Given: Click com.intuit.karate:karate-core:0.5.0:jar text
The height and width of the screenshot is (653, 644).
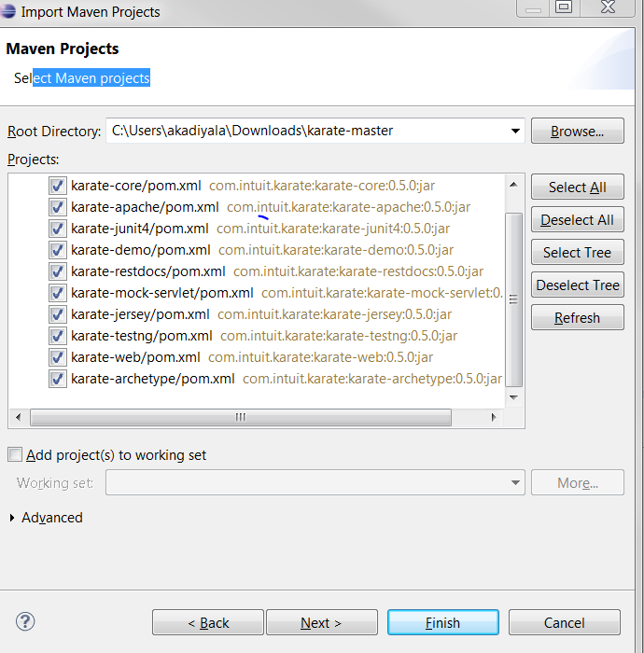Looking at the screenshot, I should click(x=322, y=186).
